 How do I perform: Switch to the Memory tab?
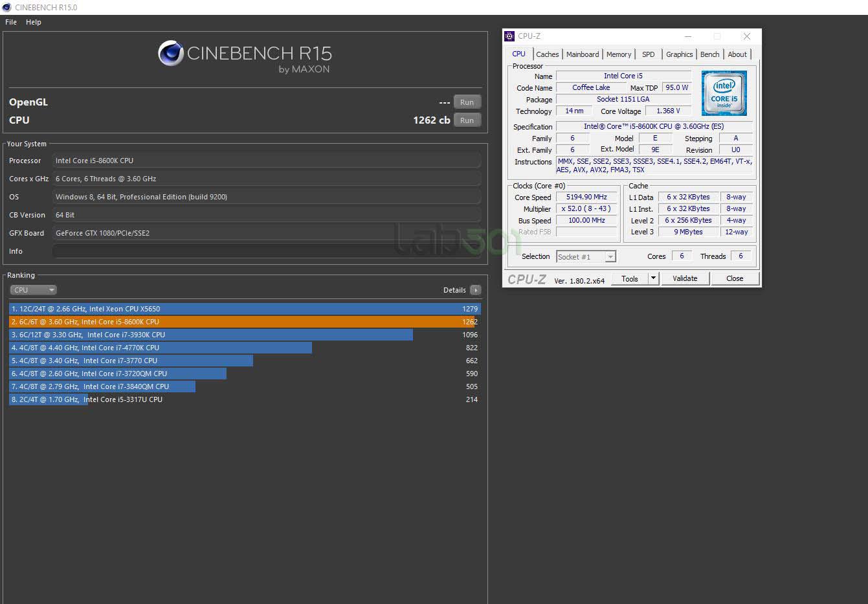coord(619,54)
